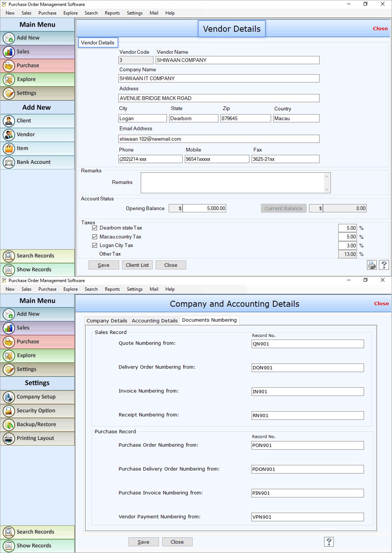Print the vendor details using the printer icon
The height and width of the screenshot is (553, 392).
click(371, 265)
